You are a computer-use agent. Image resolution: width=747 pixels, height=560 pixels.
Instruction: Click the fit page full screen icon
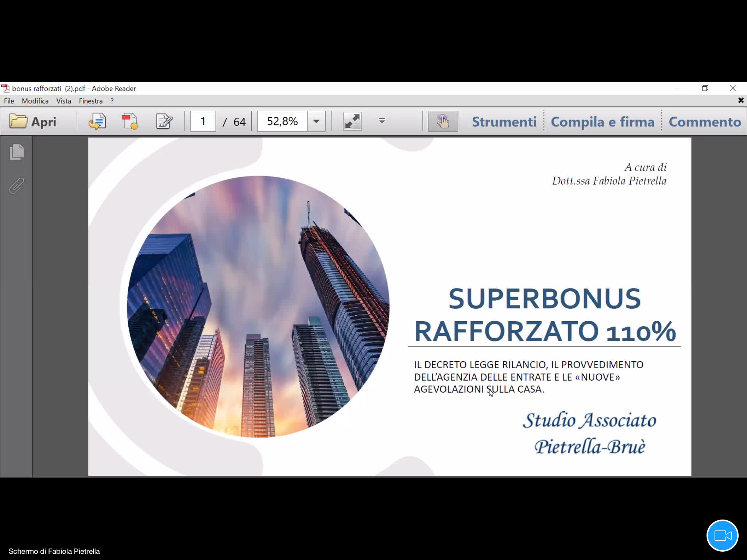point(352,121)
